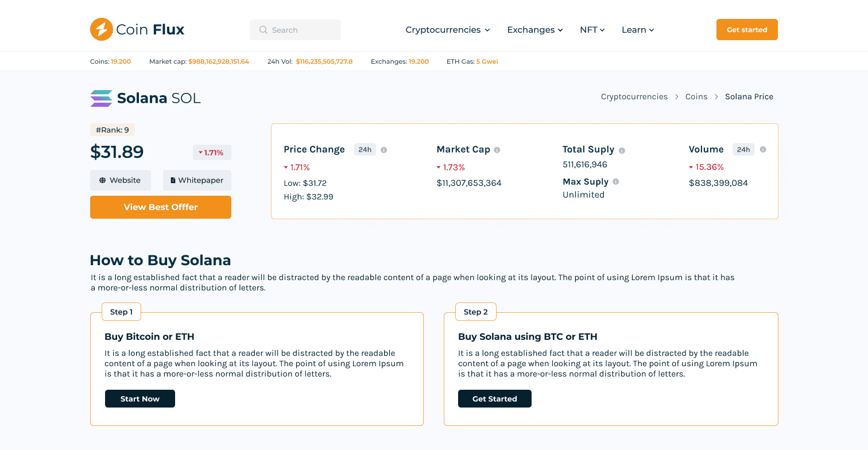
Task: Click total supply value 511,616,946
Action: 585,165
